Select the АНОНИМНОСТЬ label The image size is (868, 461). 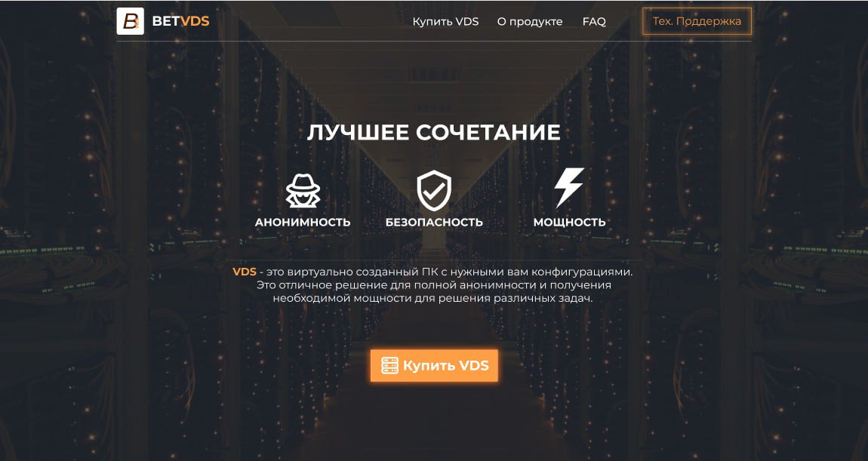(303, 222)
